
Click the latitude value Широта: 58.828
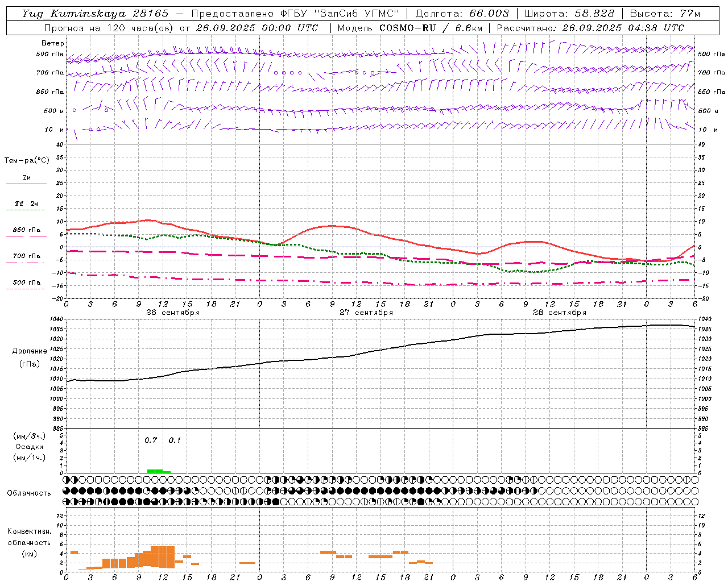[x=569, y=14]
